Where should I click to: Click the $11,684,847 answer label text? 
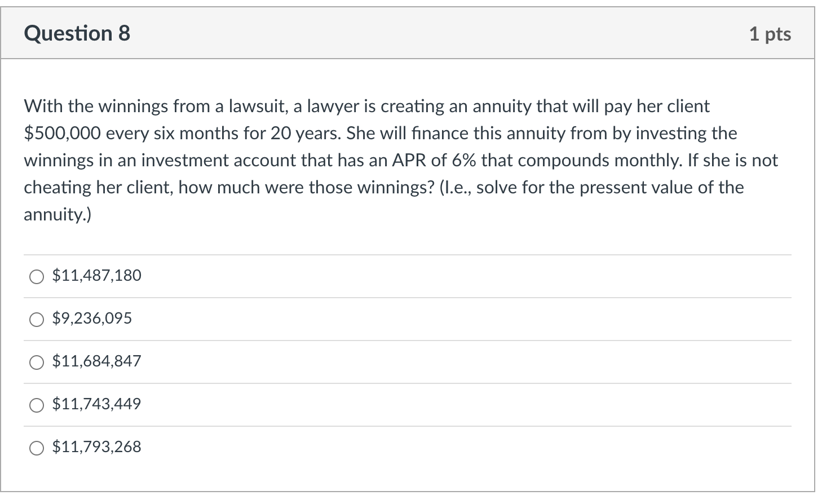[96, 361]
